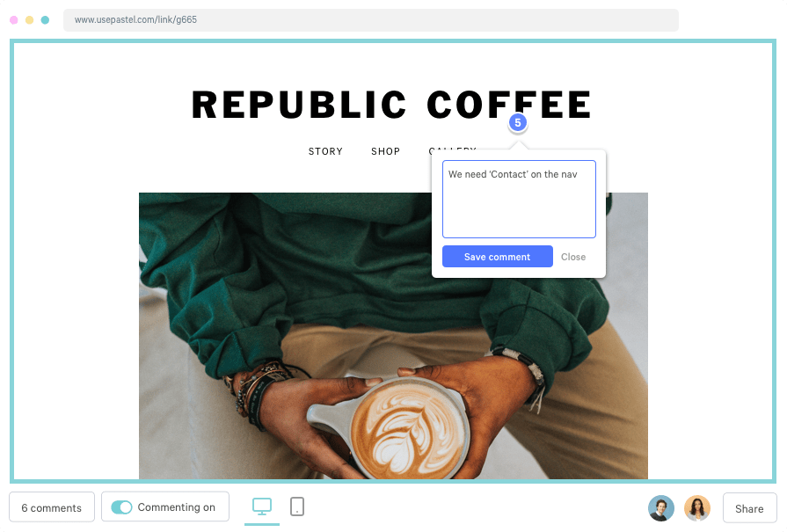This screenshot has height=532, width=787.
Task: Click the REPUBLIC COFFEE site title
Action: click(392, 105)
